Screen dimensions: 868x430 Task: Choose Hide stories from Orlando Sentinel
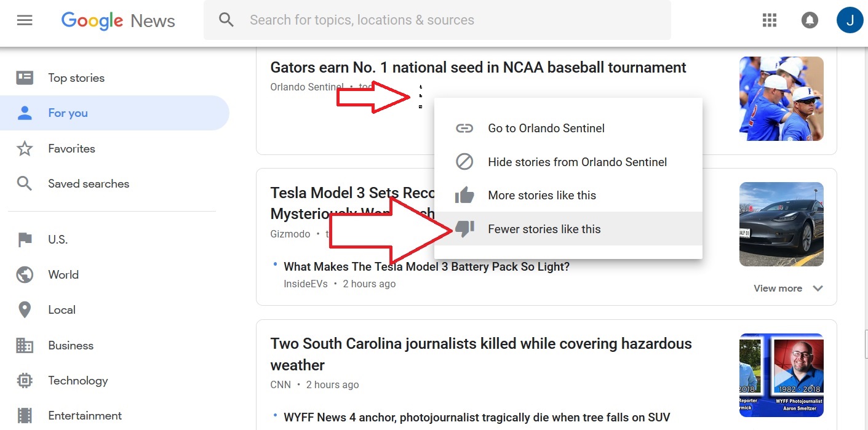(x=568, y=162)
